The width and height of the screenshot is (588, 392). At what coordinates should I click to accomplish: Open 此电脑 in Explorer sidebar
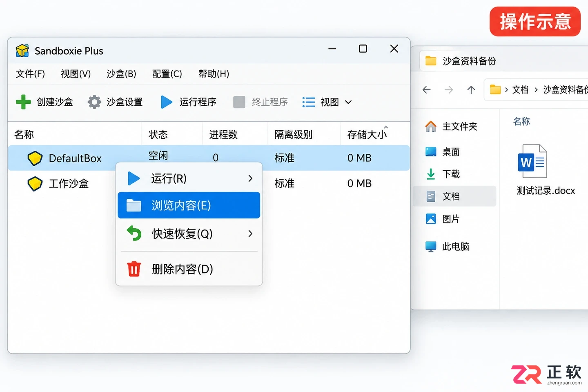coord(454,247)
